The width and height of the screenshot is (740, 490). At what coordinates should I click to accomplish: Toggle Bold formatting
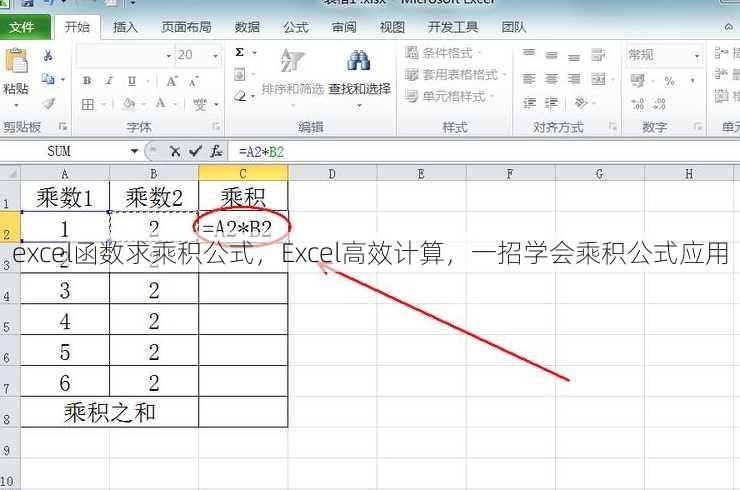[x=87, y=81]
